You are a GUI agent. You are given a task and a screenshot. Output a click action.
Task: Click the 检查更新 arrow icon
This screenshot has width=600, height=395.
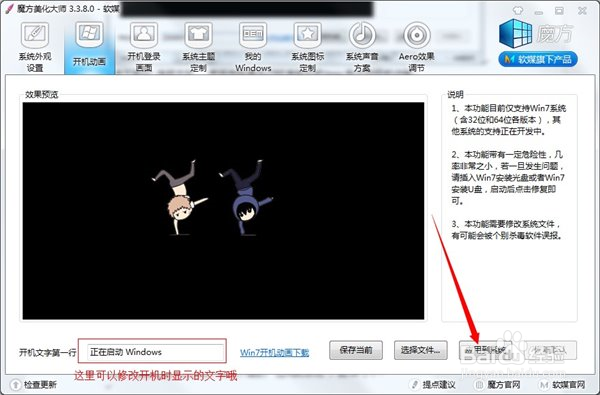16,384
